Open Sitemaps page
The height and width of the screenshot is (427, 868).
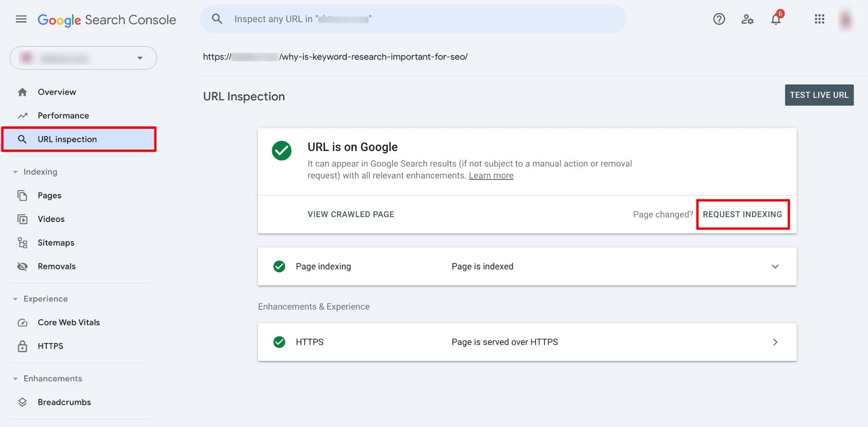56,243
